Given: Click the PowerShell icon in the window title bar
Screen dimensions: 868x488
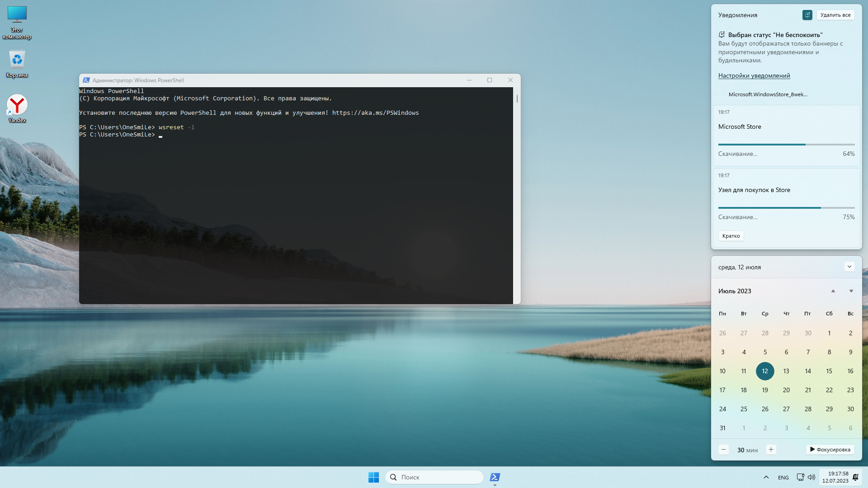Looking at the screenshot, I should coord(86,80).
